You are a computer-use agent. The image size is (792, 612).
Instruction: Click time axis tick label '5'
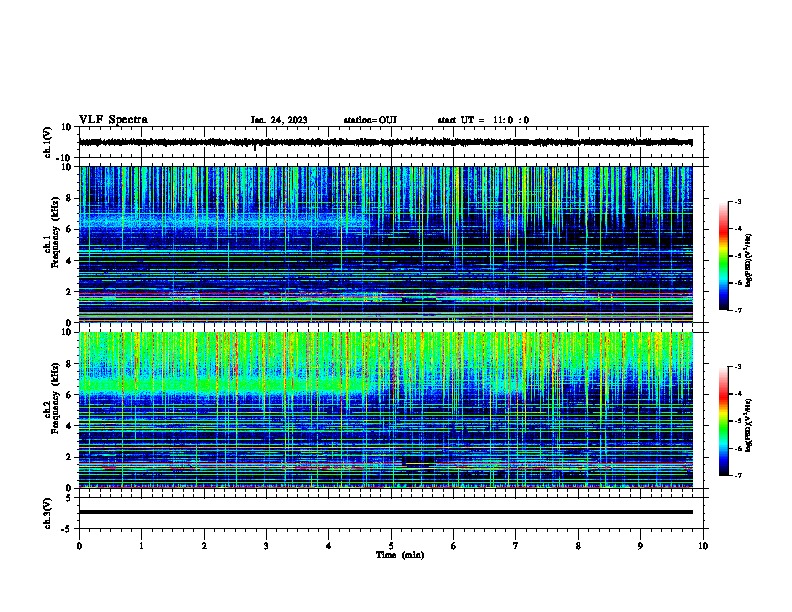click(391, 546)
